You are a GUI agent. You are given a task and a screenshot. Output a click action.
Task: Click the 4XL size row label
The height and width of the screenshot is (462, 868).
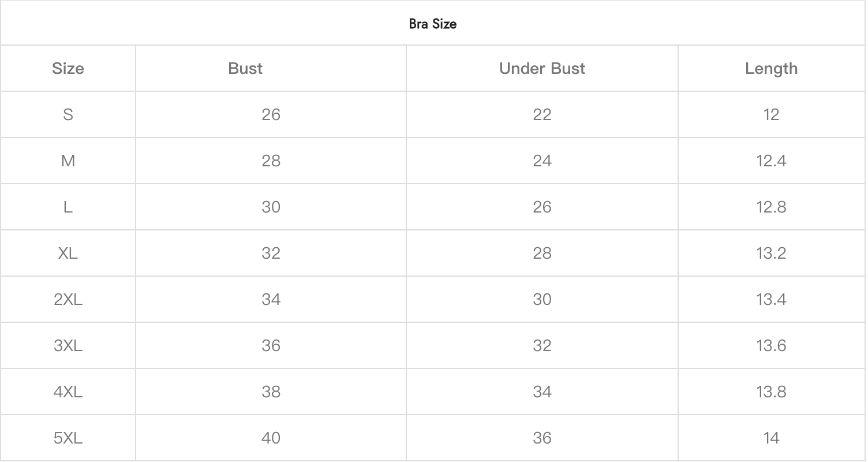[x=68, y=392]
